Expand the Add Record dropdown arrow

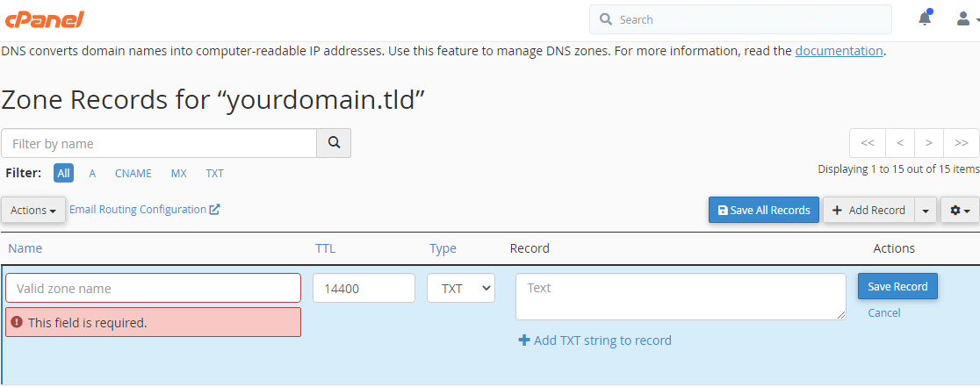pos(926,211)
